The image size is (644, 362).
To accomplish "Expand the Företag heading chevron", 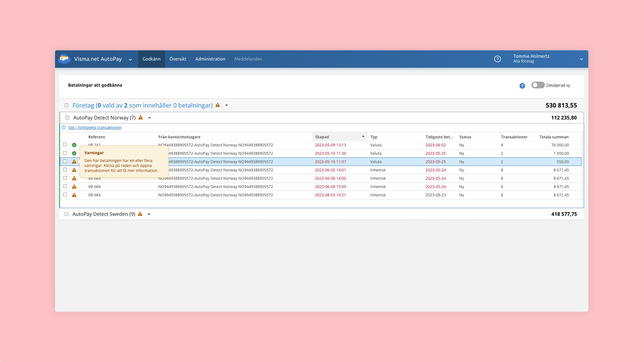I will (226, 105).
